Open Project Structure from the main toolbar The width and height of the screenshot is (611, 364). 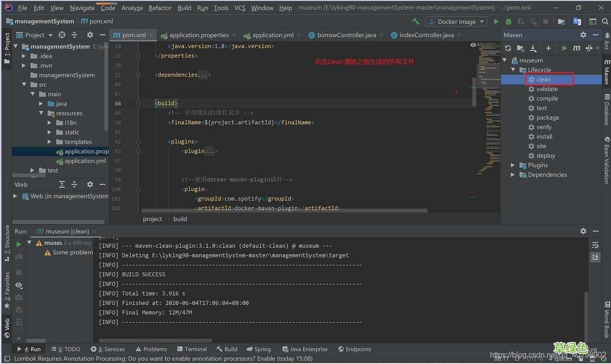click(x=561, y=21)
